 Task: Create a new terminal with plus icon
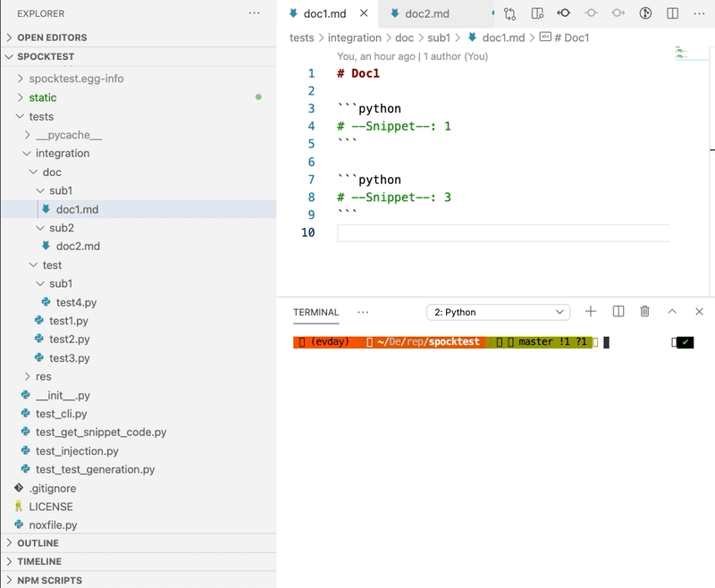[x=591, y=311]
